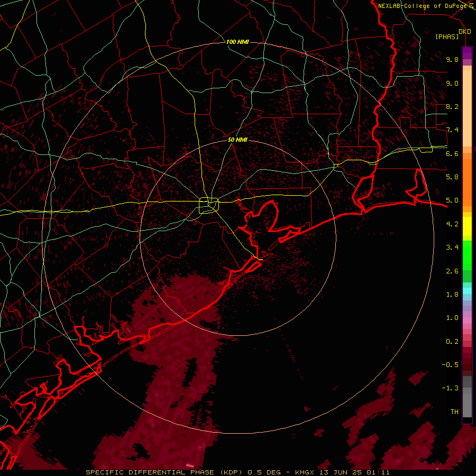
Task: Select the DKD label above the color scale
Action: tap(465, 32)
